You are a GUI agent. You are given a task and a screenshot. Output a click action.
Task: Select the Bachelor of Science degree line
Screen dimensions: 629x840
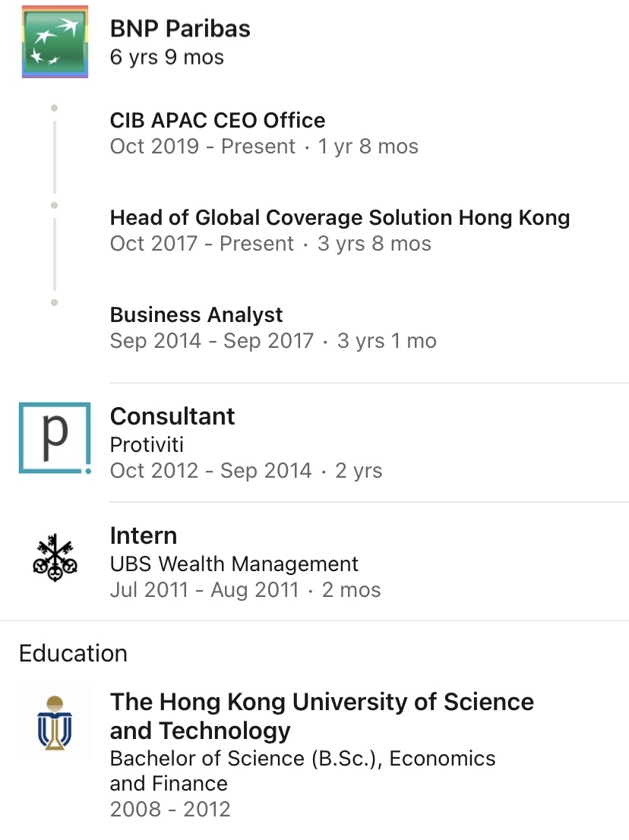(x=302, y=771)
